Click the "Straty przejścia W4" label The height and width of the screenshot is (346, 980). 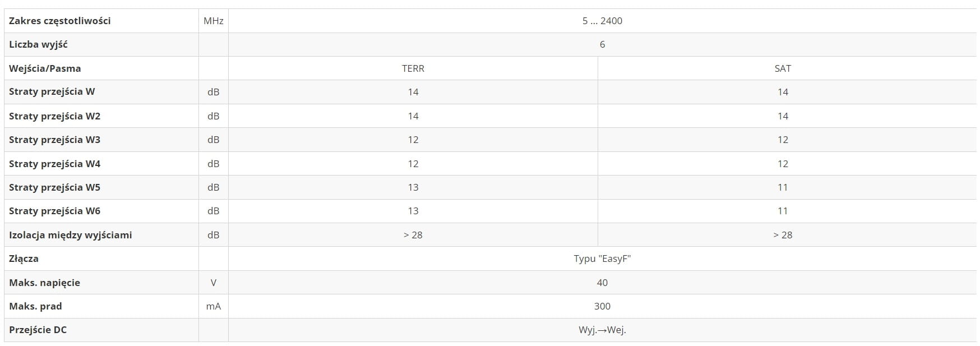pyautogui.click(x=54, y=164)
